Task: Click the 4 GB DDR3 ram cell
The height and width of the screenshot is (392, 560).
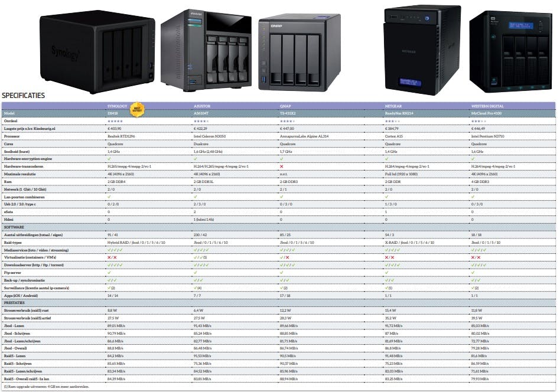Action: click(x=480, y=182)
